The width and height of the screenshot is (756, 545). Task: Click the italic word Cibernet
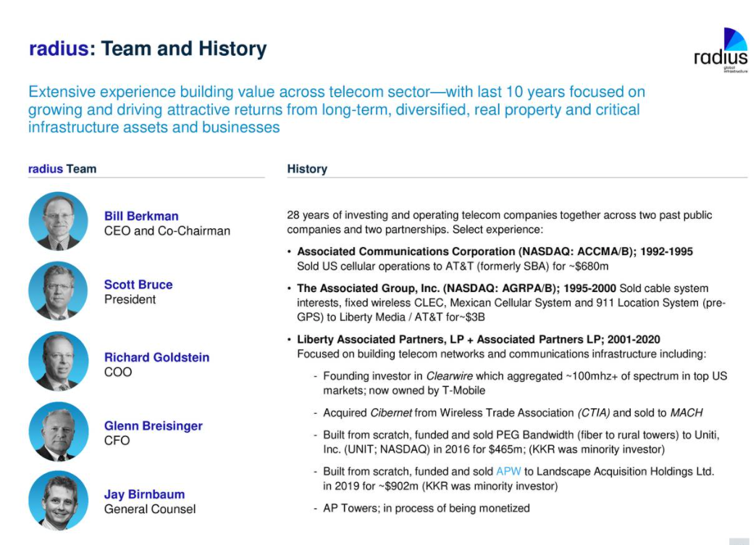391,412
